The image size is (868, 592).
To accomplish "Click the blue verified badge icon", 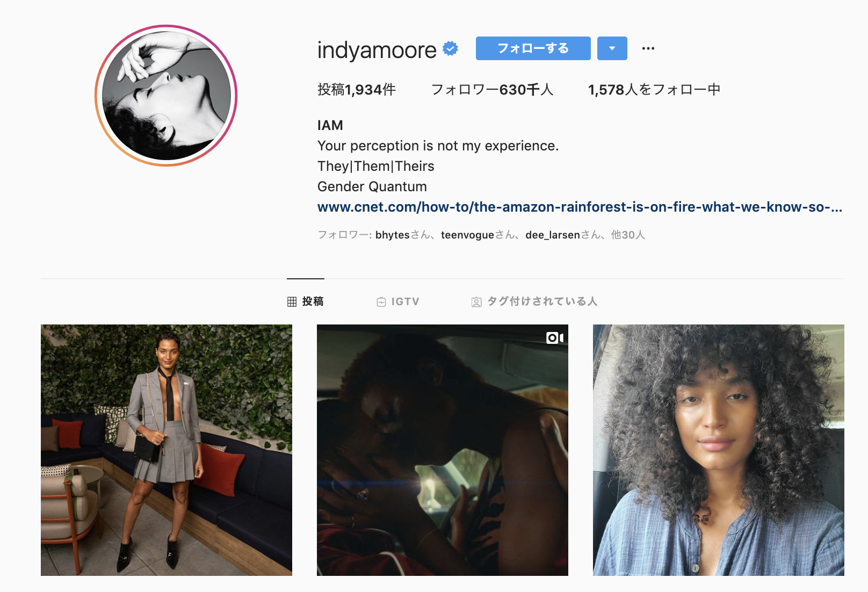I will (450, 49).
